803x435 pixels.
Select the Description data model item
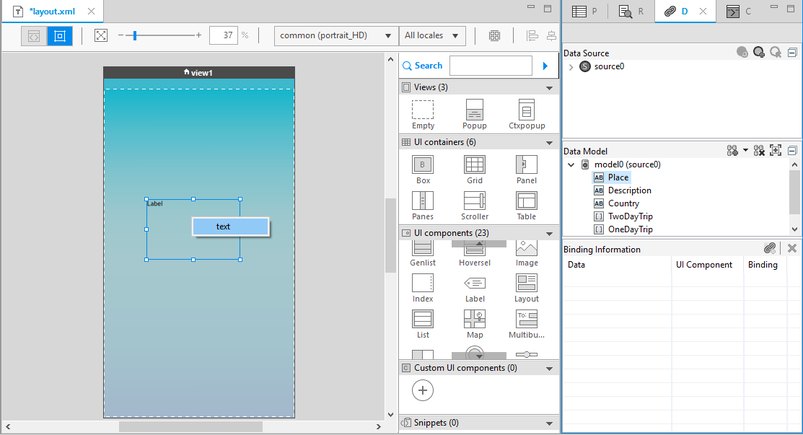pos(629,190)
